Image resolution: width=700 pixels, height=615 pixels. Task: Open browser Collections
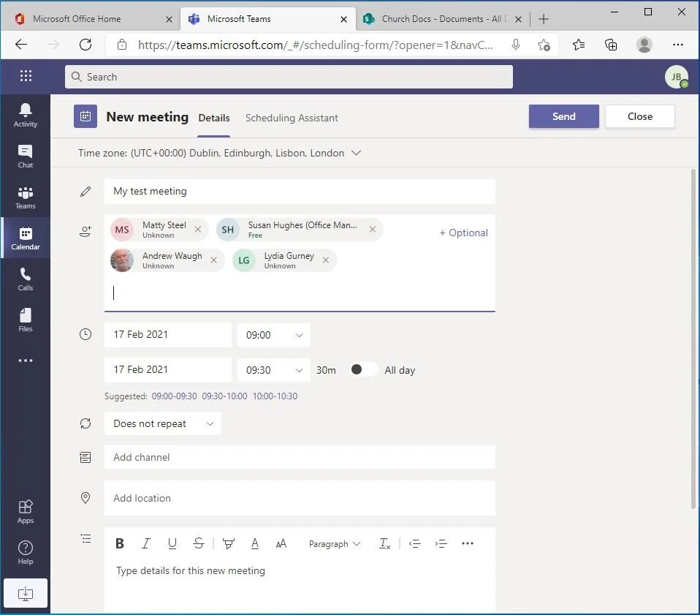coord(611,45)
